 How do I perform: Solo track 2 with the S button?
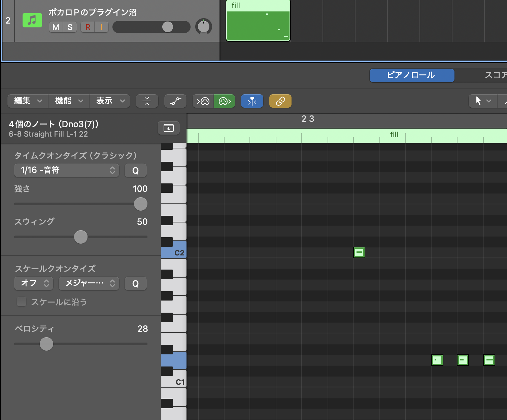pyautogui.click(x=70, y=27)
